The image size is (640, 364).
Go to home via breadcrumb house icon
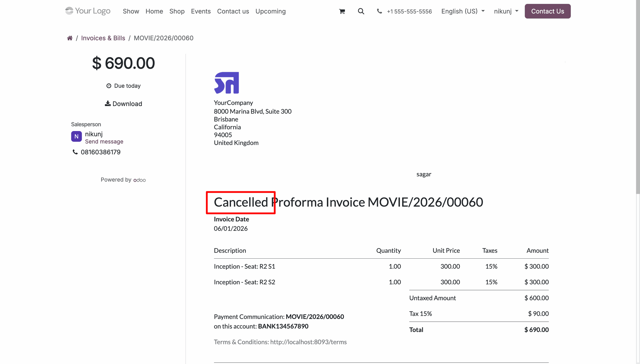[70, 38]
